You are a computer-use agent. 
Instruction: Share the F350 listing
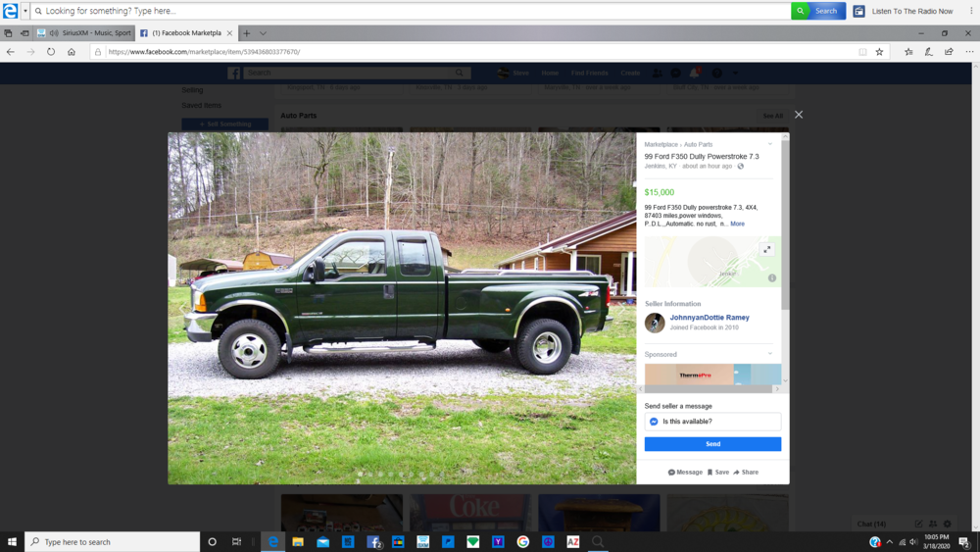tap(746, 472)
